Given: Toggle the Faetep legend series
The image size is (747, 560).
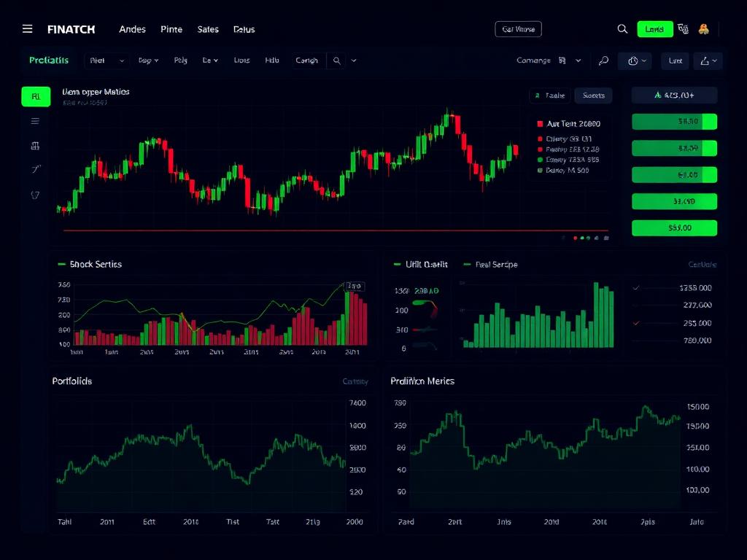Looking at the screenshot, I should (x=568, y=149).
